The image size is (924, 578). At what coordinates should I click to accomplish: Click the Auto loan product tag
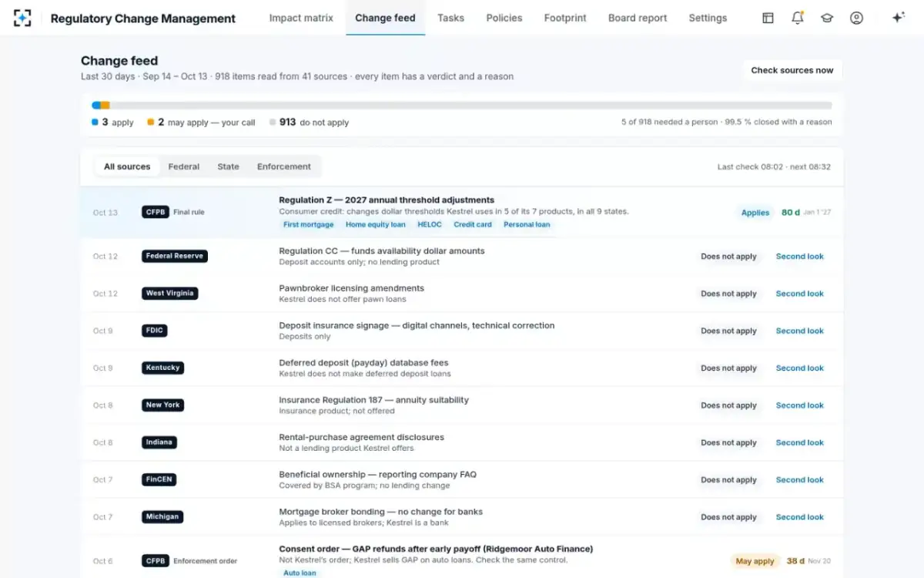click(x=300, y=573)
